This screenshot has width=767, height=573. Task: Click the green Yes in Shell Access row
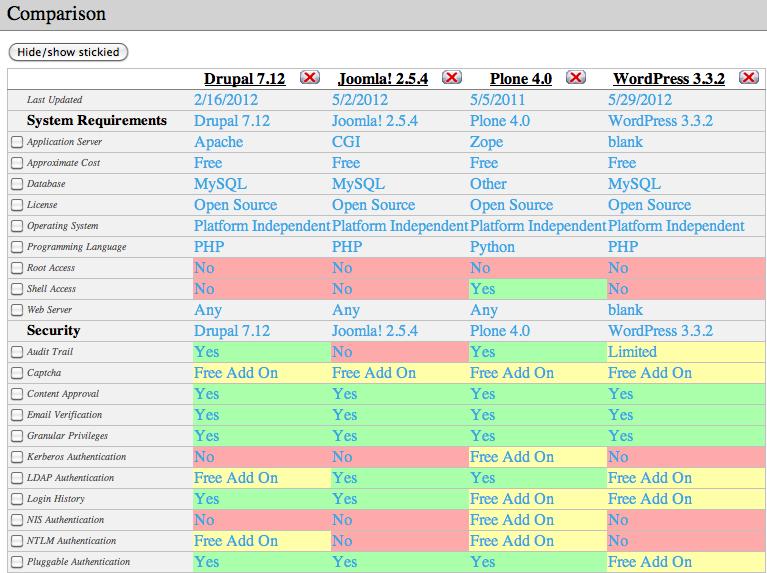pos(482,289)
